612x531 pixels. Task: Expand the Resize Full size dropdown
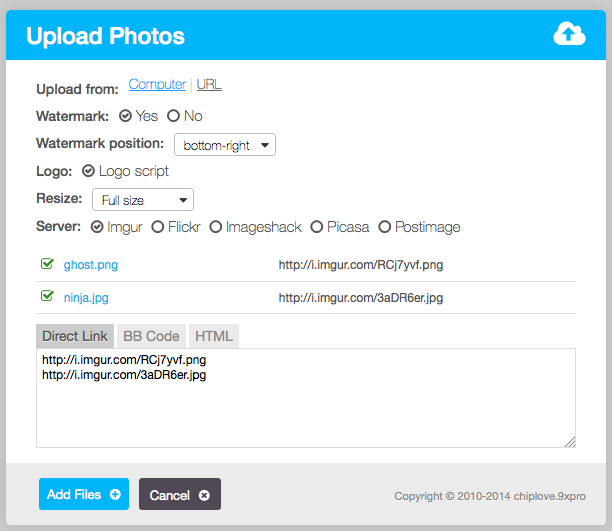coord(143,200)
